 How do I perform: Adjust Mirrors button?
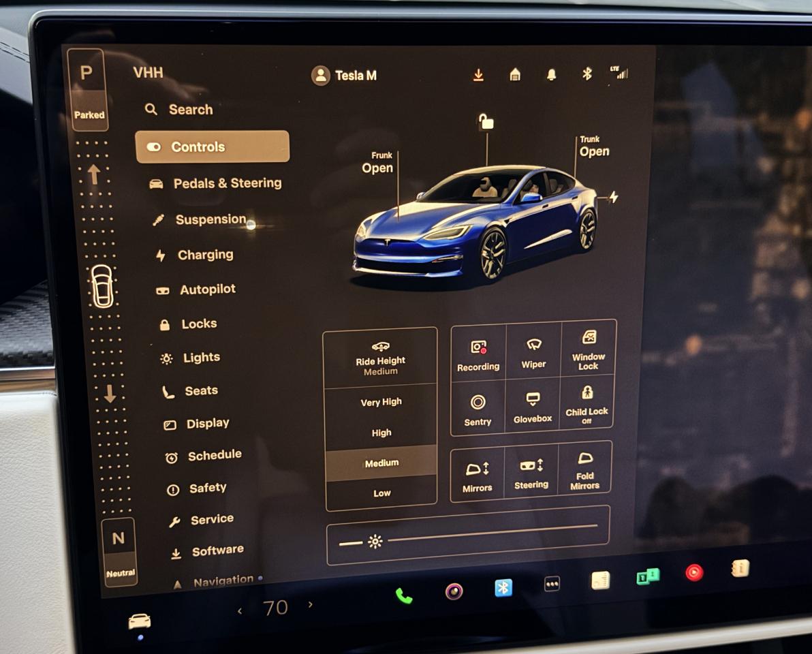[477, 476]
